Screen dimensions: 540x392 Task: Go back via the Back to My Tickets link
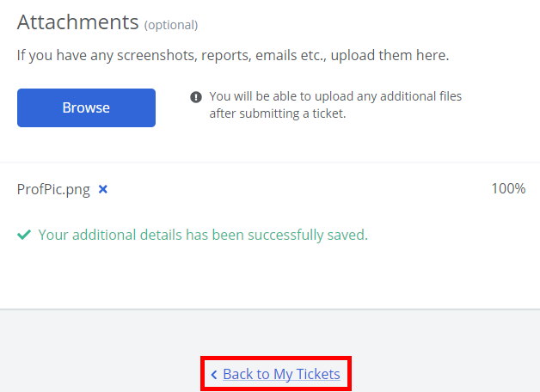(x=281, y=375)
